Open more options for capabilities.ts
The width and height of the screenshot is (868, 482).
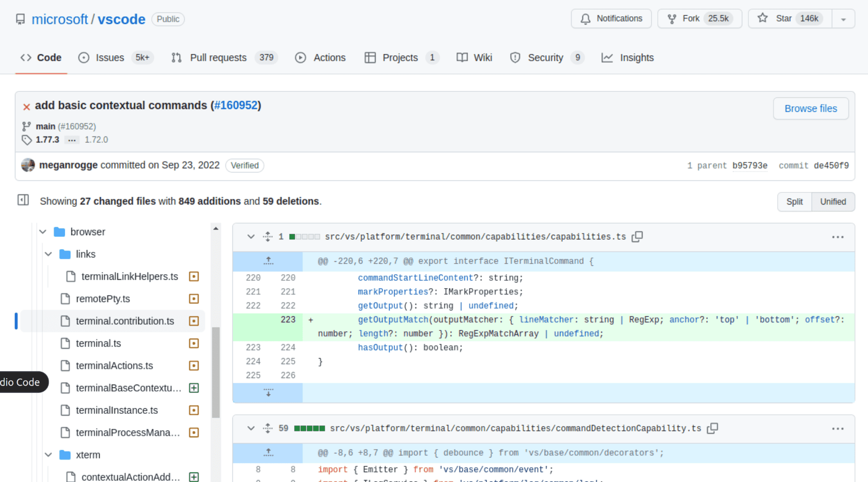(x=837, y=237)
